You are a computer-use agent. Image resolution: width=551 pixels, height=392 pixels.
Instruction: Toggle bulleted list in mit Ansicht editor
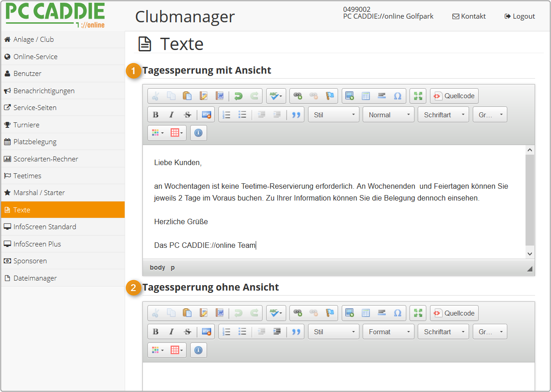click(243, 115)
